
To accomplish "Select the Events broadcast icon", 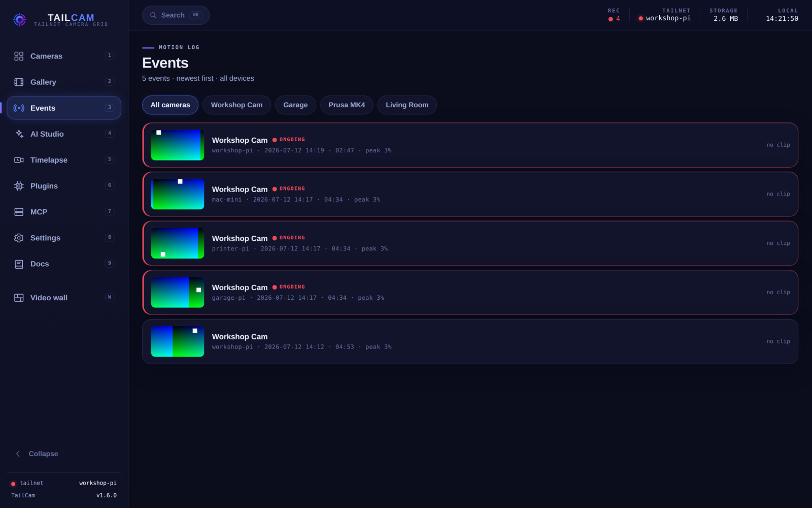I will 19,108.
